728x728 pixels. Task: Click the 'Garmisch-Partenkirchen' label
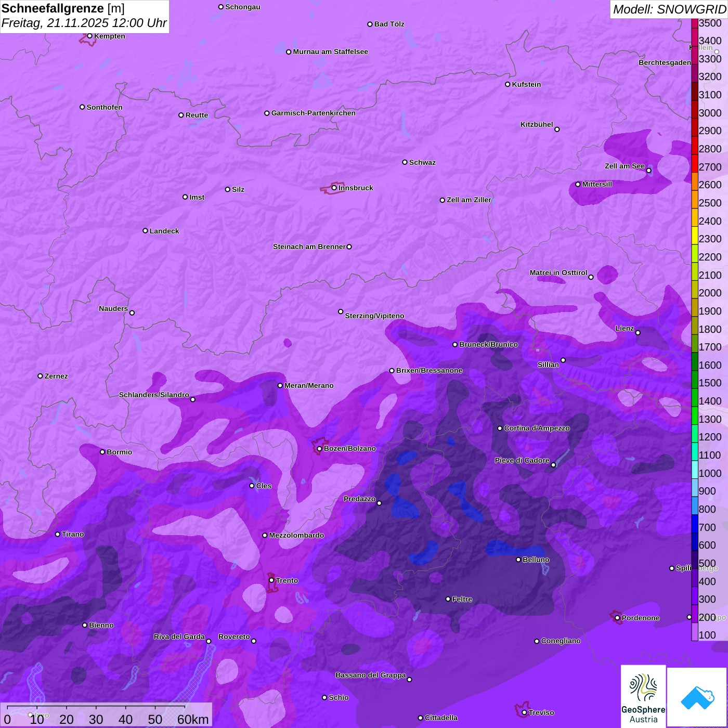tap(314, 113)
